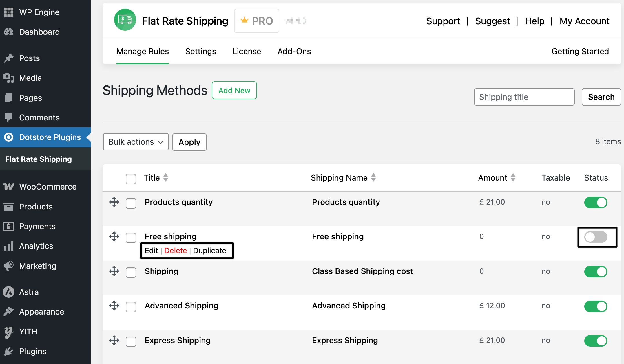Click the Flat Rate Shipping truck logo
The height and width of the screenshot is (364, 624).
point(125,20)
